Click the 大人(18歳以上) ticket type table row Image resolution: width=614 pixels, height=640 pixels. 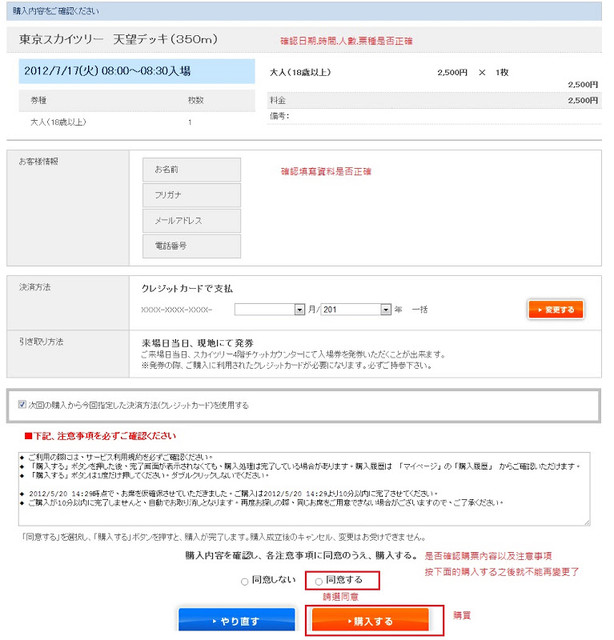137,122
